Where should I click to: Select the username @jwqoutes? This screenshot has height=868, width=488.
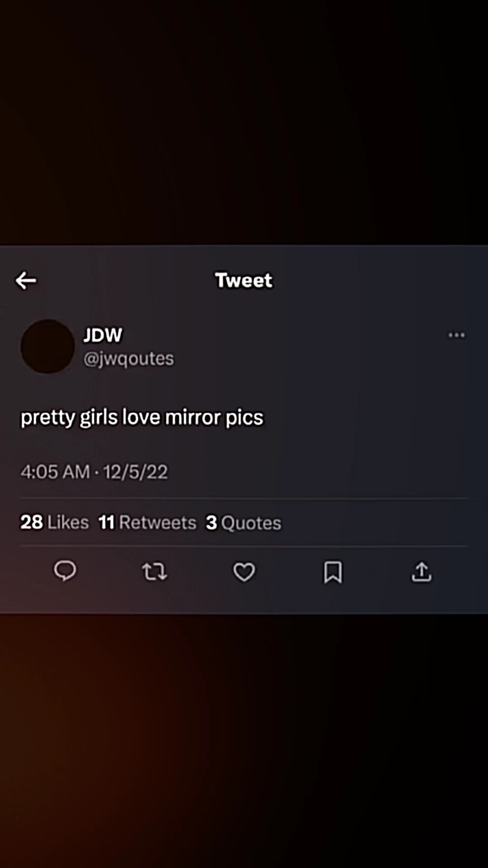[x=128, y=358]
